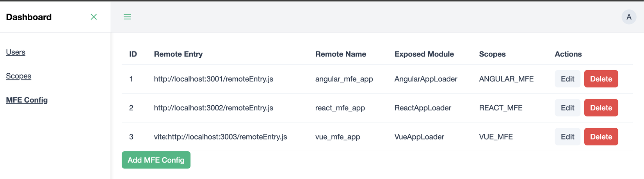Delete the vue_mfe_app config
The height and width of the screenshot is (179, 644).
tap(601, 136)
